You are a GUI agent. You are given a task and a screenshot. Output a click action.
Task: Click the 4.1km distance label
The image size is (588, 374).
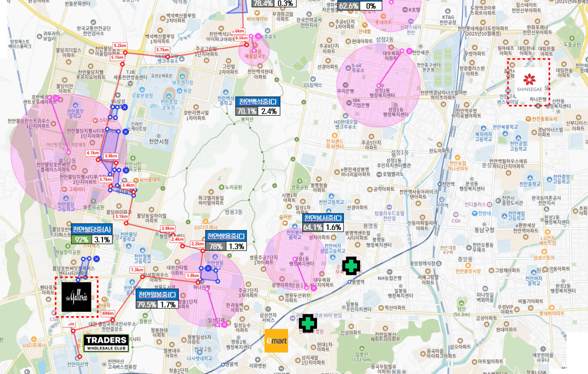click(92, 153)
